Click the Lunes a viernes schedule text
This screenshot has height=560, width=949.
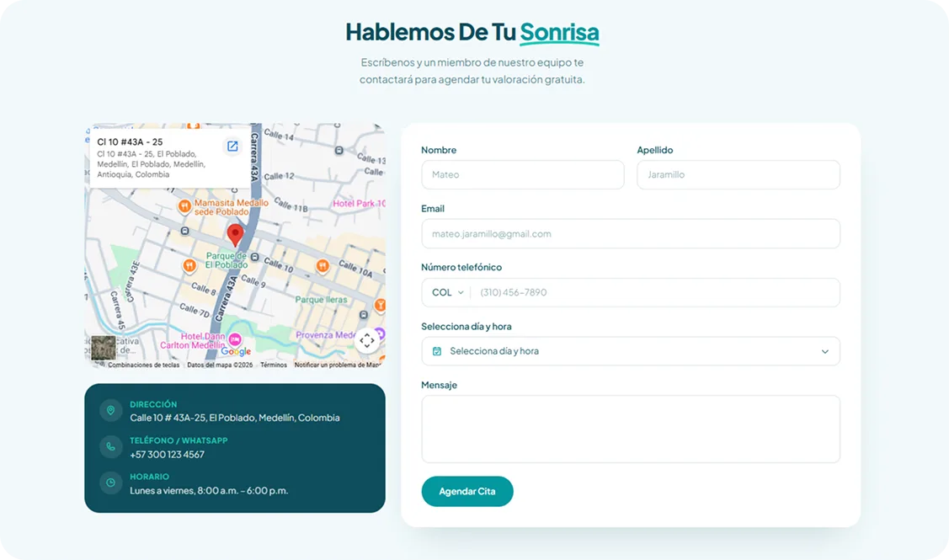point(209,491)
